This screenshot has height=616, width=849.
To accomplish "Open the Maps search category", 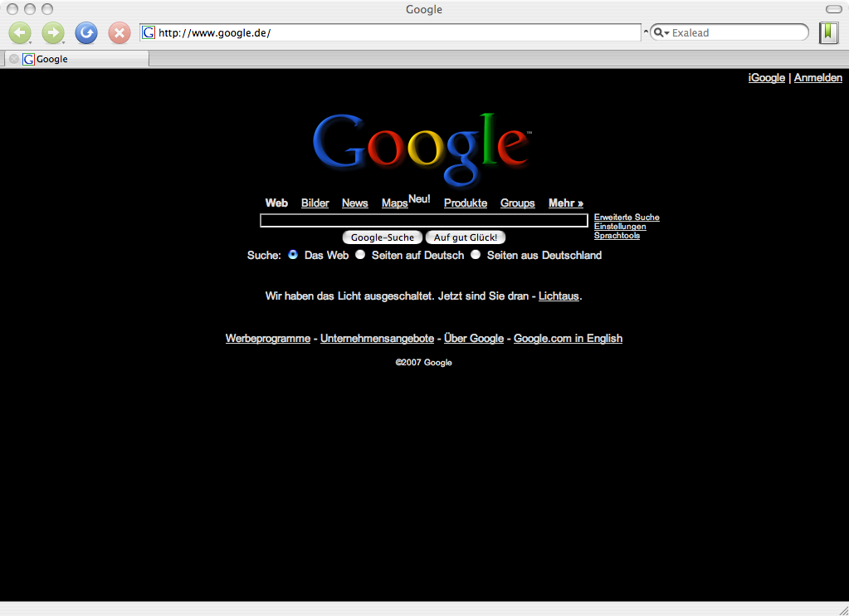I will [395, 203].
